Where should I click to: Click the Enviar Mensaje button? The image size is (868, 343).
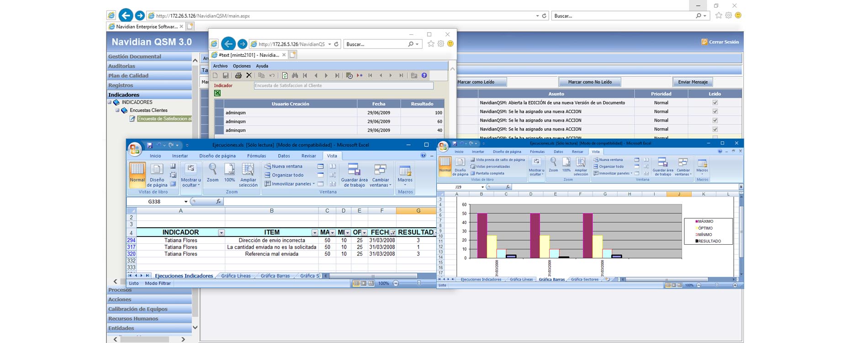click(693, 82)
